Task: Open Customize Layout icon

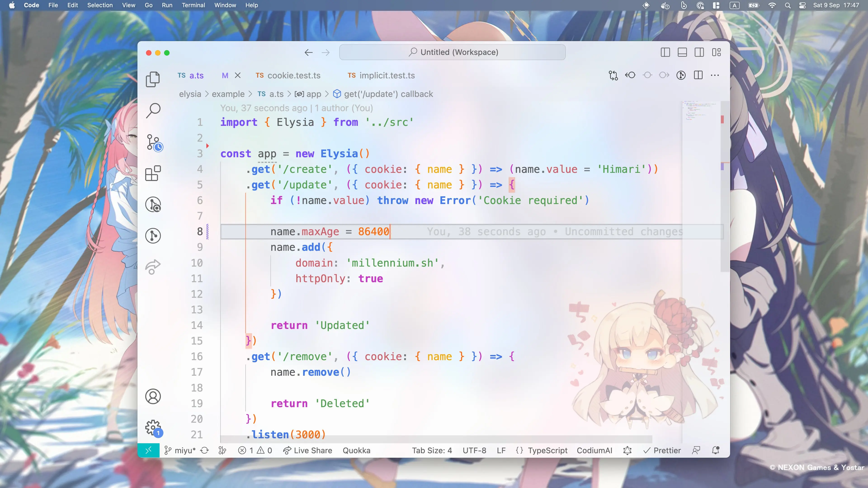Action: click(716, 52)
